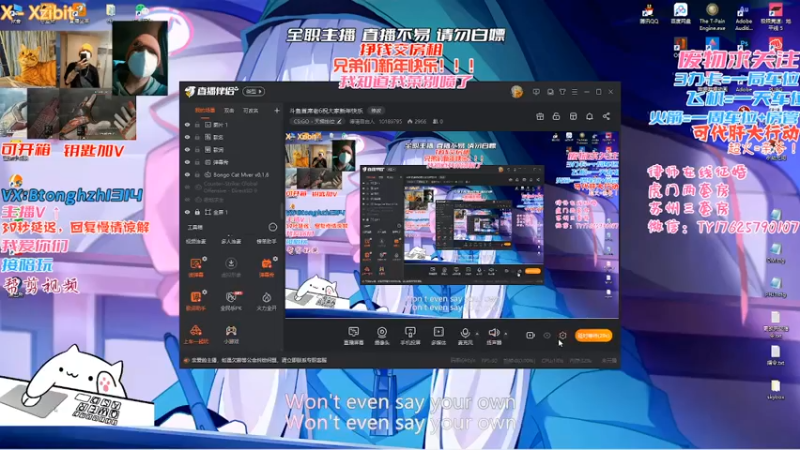Toggle the preview eye icon in bottom bar

[x=546, y=335]
